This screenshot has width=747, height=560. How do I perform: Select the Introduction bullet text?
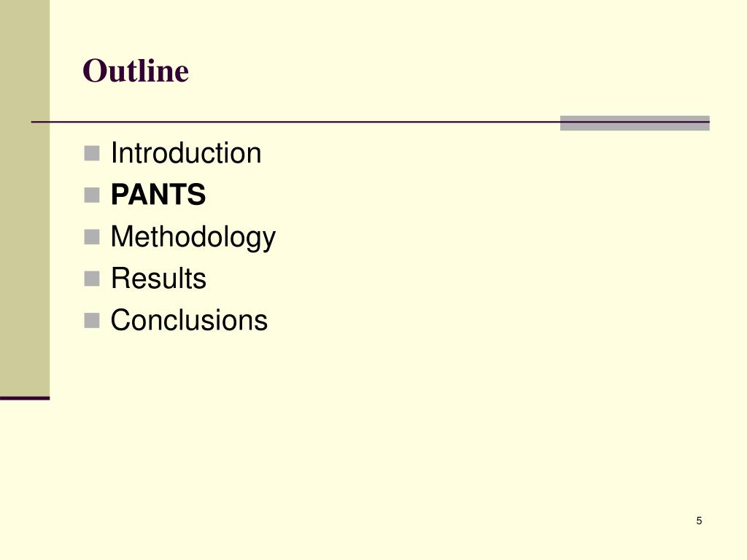[x=186, y=153]
